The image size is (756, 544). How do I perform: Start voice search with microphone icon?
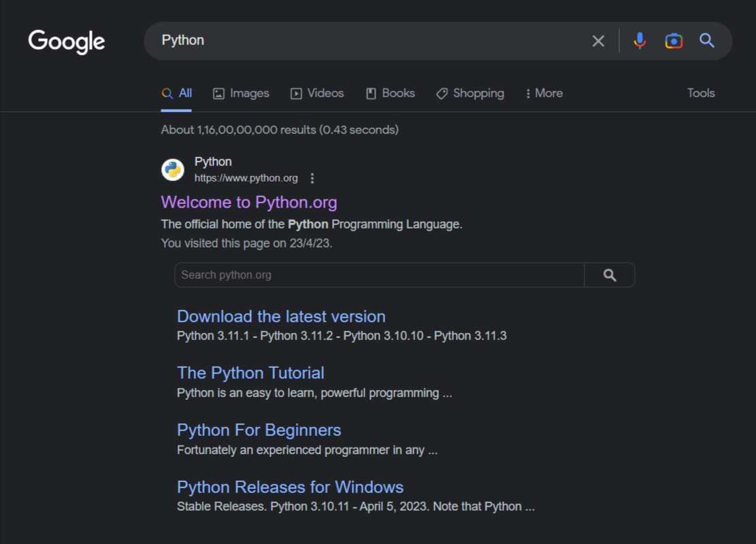[639, 41]
